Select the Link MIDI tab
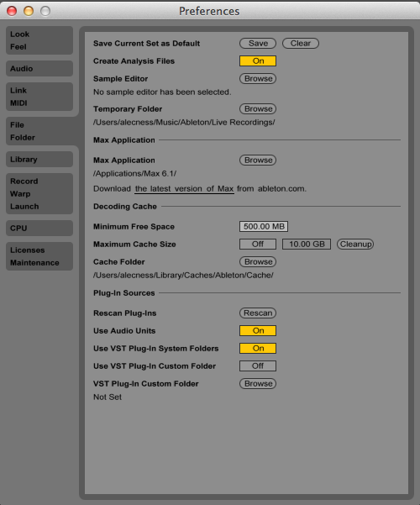This screenshot has height=505, width=420. coord(39,97)
